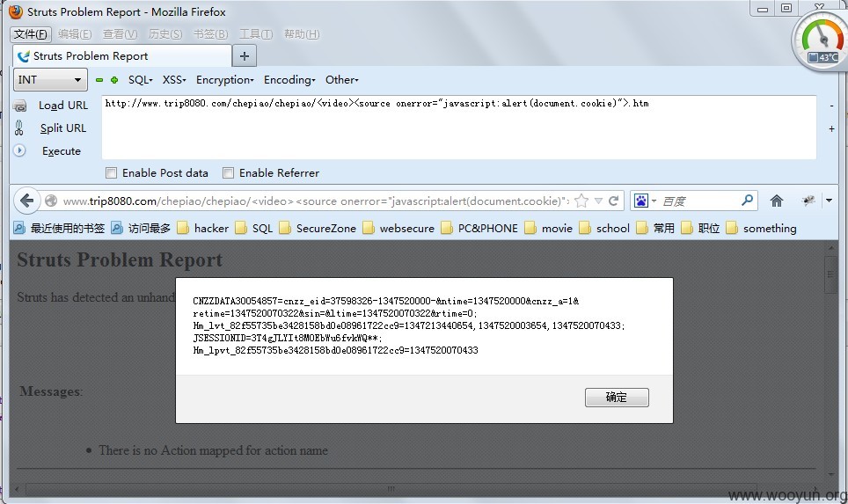Open the hacker bookmarks folder
Image resolution: width=848 pixels, height=504 pixels.
pos(203,228)
